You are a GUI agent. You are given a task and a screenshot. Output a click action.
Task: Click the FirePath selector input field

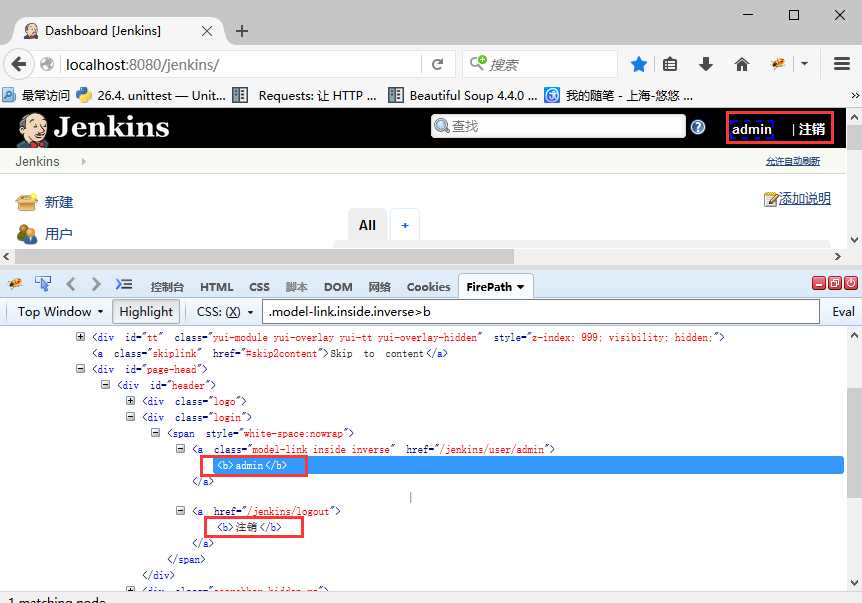[541, 312]
